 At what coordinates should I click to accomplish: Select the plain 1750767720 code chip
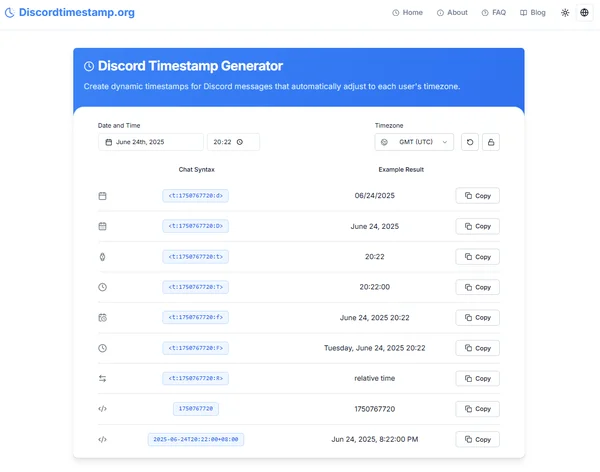click(x=196, y=409)
